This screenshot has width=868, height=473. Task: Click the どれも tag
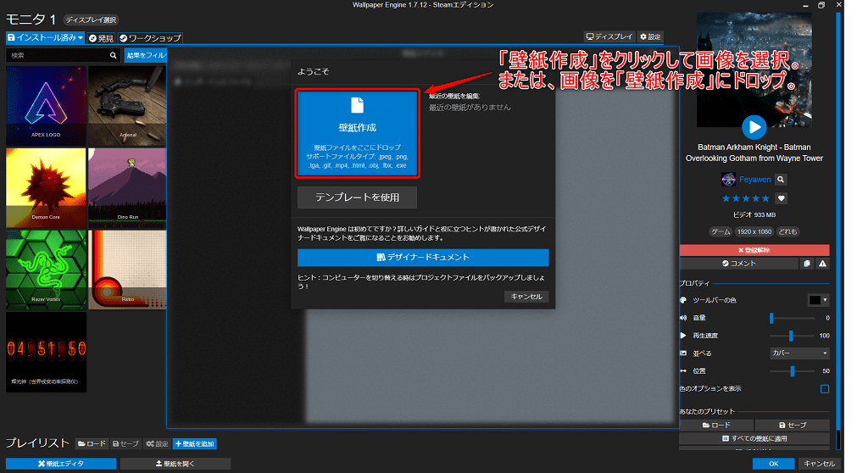pyautogui.click(x=787, y=231)
